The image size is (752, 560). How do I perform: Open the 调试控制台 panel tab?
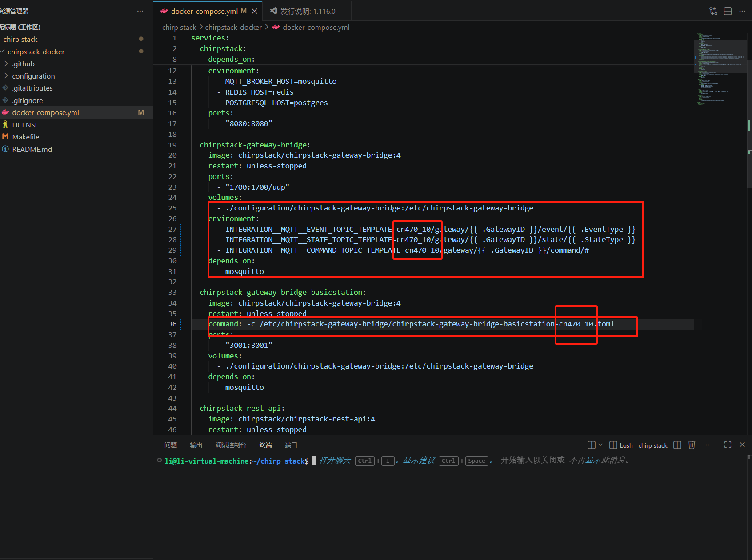[x=231, y=445]
